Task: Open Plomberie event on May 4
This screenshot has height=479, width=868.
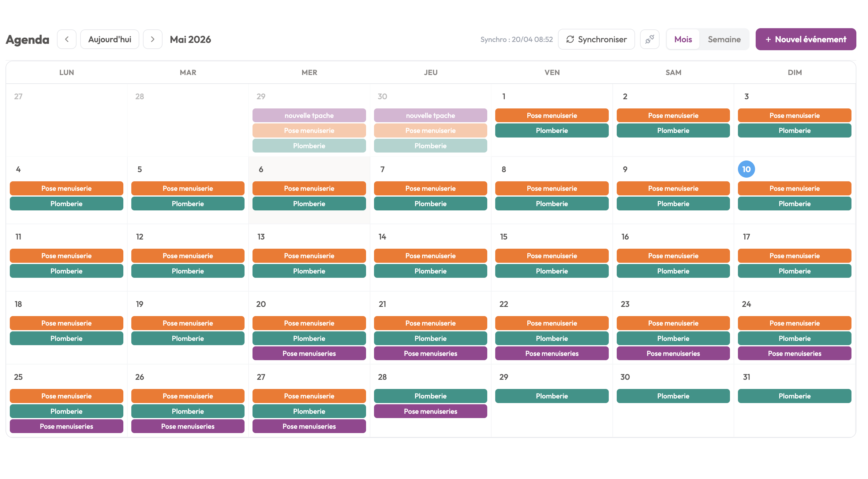Action: coord(66,204)
